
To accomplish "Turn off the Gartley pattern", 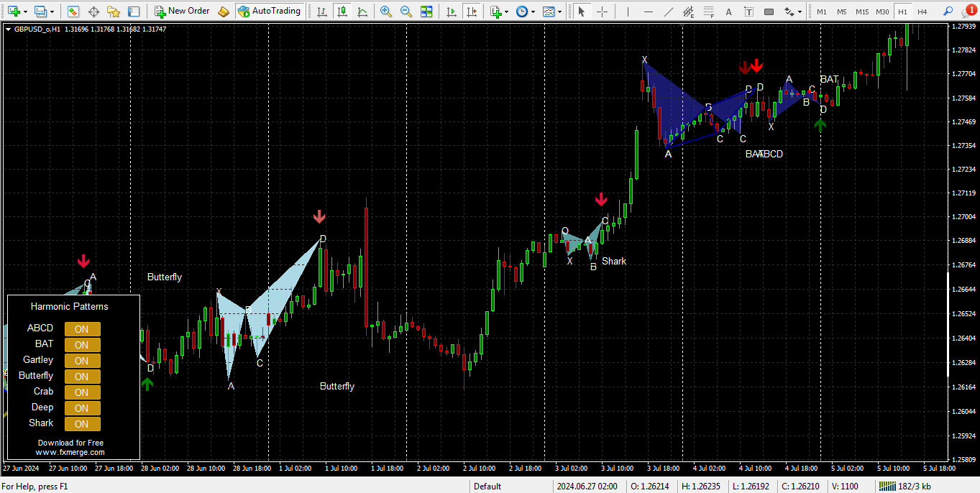I will point(82,361).
